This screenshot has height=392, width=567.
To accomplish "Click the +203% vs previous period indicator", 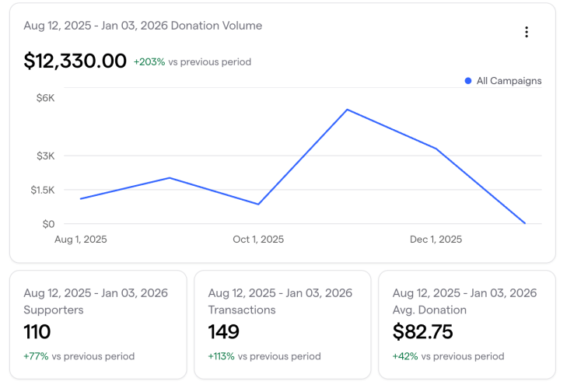I will (192, 61).
